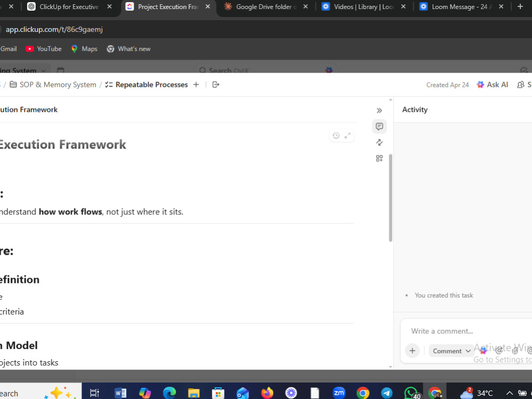Close the Loom Message tab
Screen dimensions: 532x399
tap(501, 7)
